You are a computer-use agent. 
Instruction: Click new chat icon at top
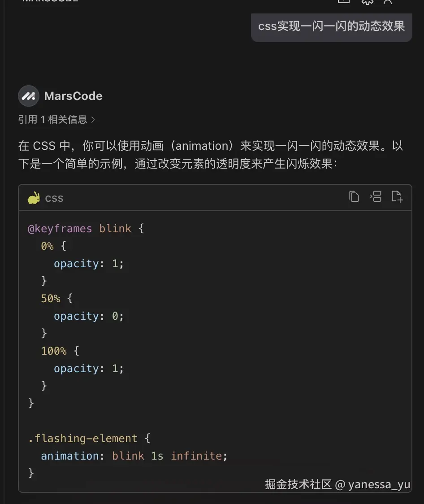pos(343,1)
